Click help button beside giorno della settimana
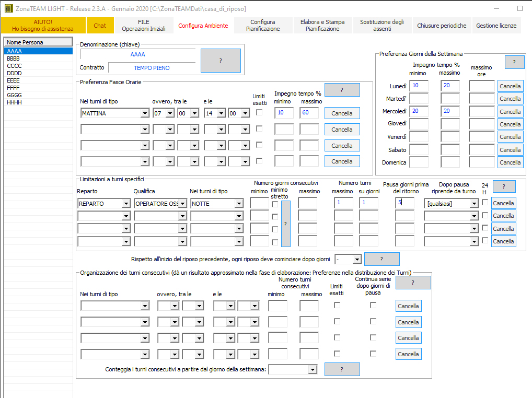 [x=342, y=369]
